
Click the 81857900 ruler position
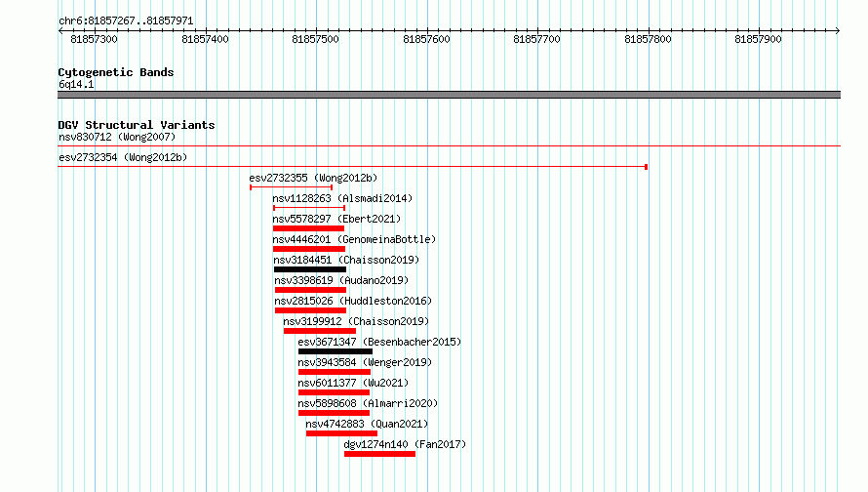[x=759, y=39]
